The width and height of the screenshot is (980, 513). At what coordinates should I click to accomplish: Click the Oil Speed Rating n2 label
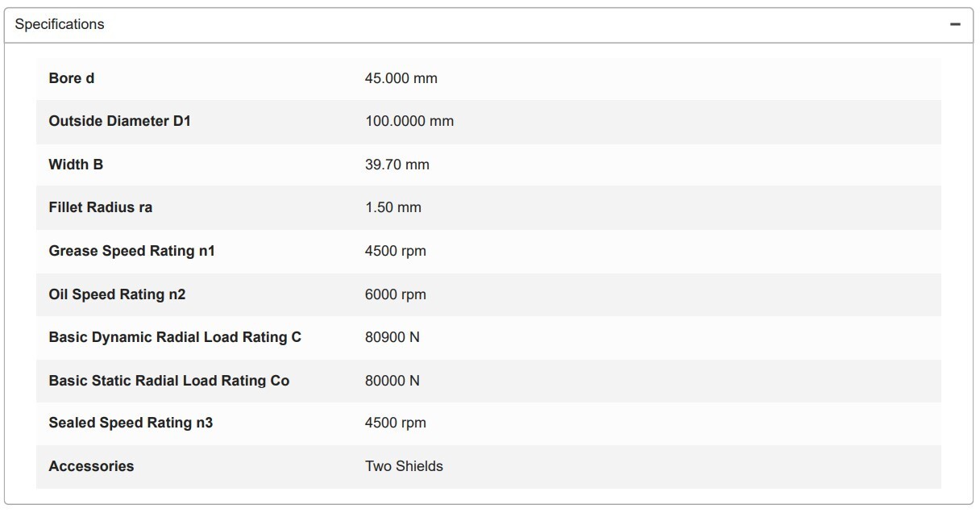117,294
